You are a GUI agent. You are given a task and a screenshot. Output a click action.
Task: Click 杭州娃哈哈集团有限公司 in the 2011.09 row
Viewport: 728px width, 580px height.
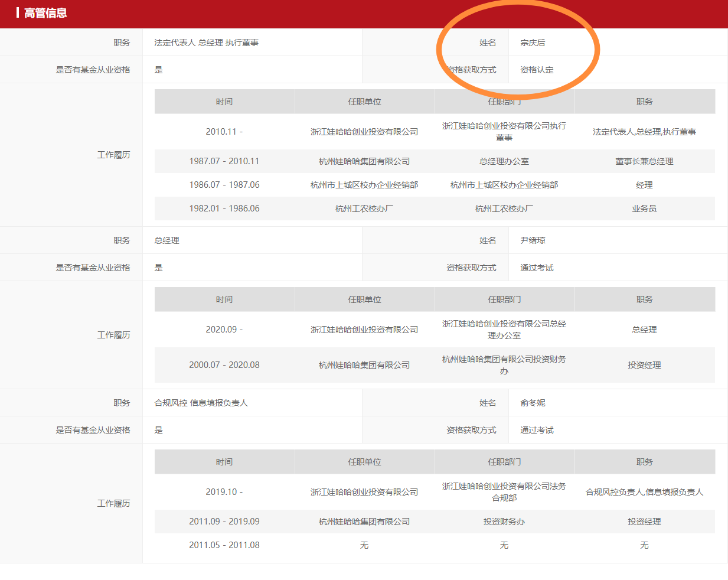click(364, 522)
